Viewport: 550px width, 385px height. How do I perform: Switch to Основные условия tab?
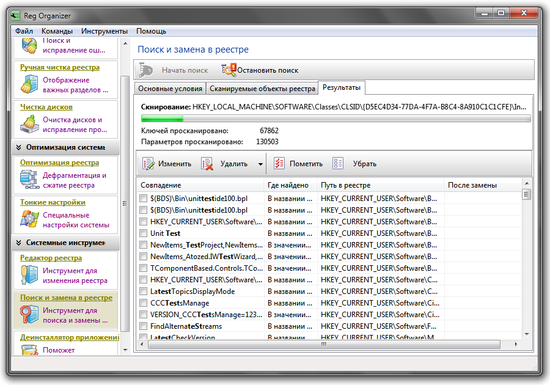point(170,88)
